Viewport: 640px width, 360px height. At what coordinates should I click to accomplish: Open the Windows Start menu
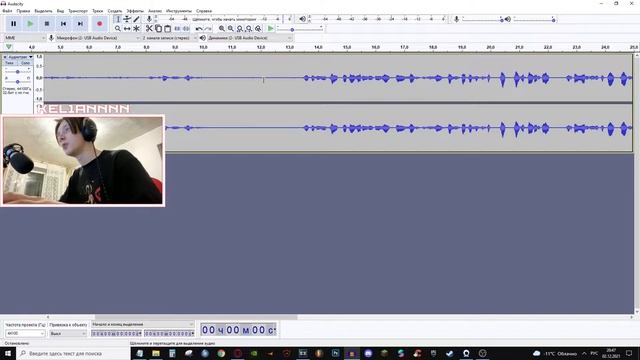tap(8, 353)
